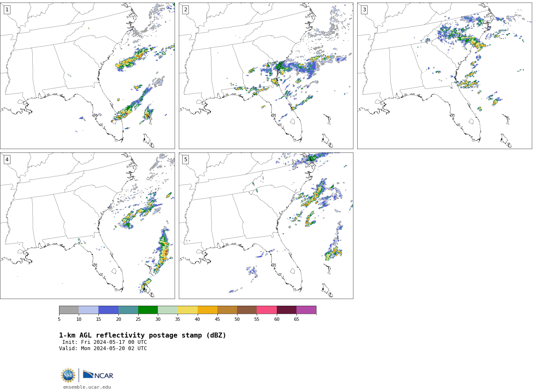536x392 pixels.
Task: Open ensemble member 3 reflectivity map
Action: [444, 76]
